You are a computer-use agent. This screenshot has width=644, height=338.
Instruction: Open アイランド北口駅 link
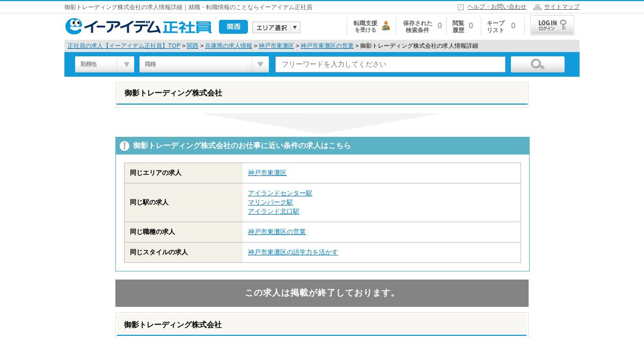tap(274, 211)
